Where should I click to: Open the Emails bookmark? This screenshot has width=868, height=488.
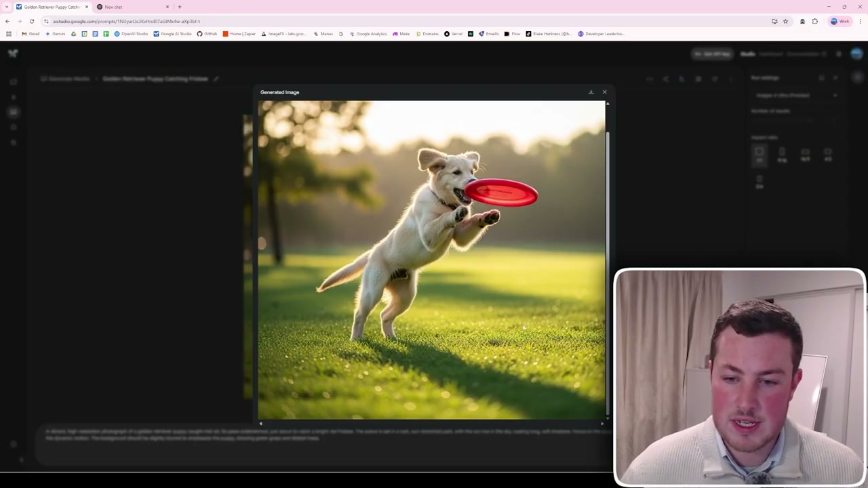click(x=489, y=34)
